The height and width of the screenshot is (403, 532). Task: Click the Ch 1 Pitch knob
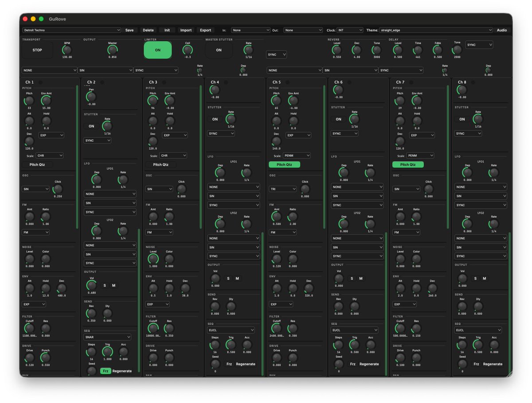click(x=29, y=101)
